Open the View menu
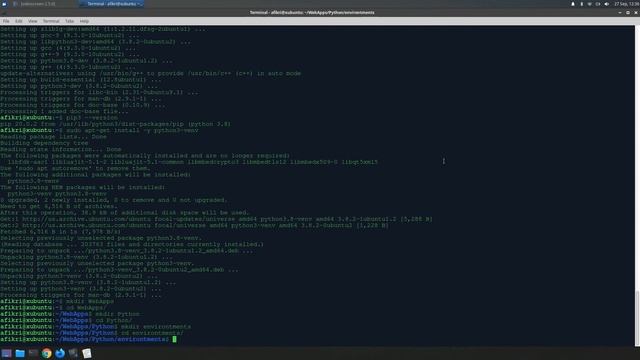Image resolution: width=640 pixels, height=360 pixels. 32,21
